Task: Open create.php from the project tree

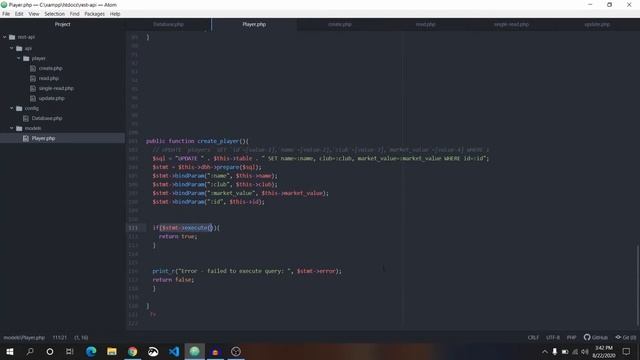Action: pos(51,68)
